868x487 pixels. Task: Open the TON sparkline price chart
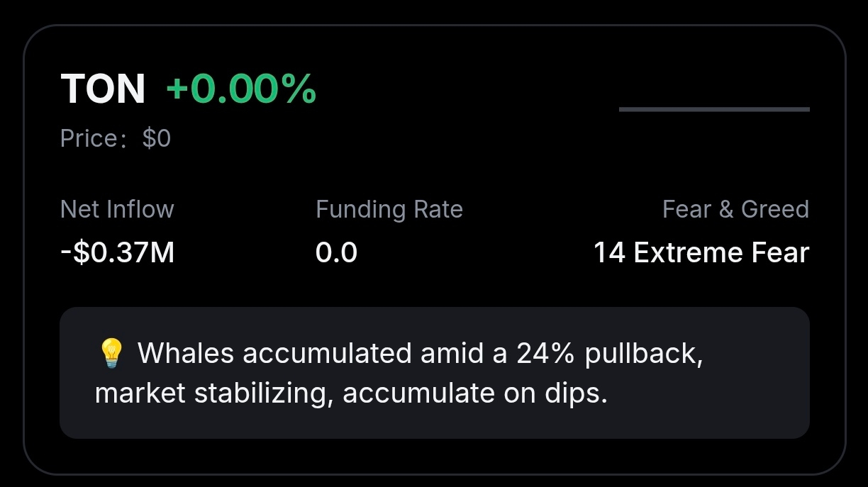coord(714,110)
